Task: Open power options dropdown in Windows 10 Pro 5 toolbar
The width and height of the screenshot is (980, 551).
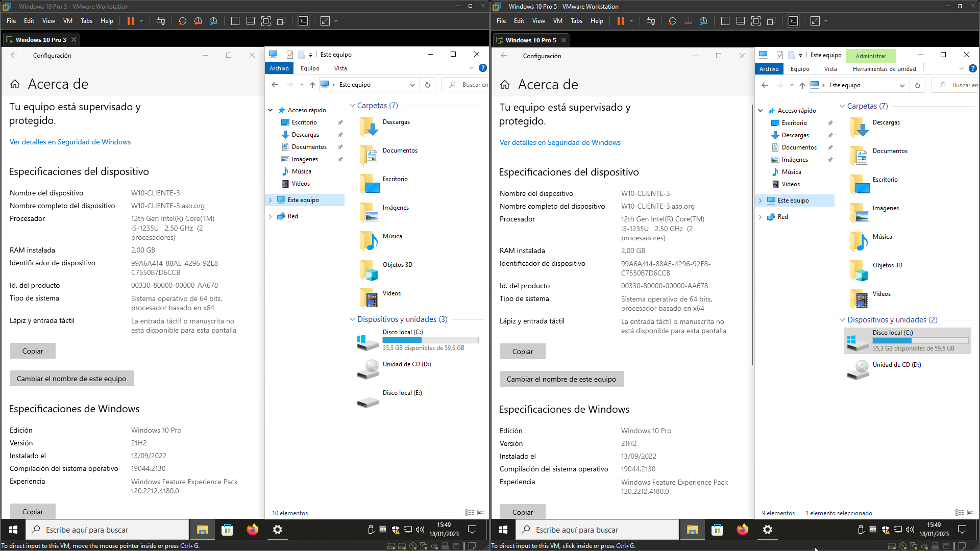Action: [631, 21]
